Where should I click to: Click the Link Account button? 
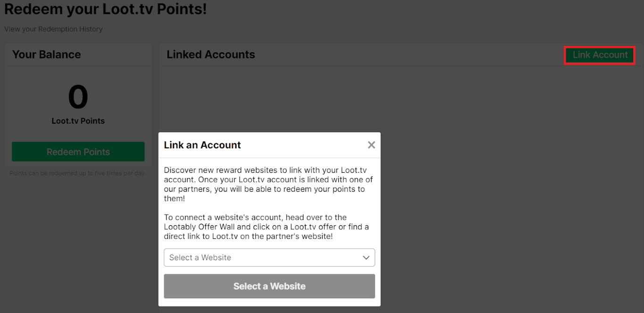click(600, 55)
